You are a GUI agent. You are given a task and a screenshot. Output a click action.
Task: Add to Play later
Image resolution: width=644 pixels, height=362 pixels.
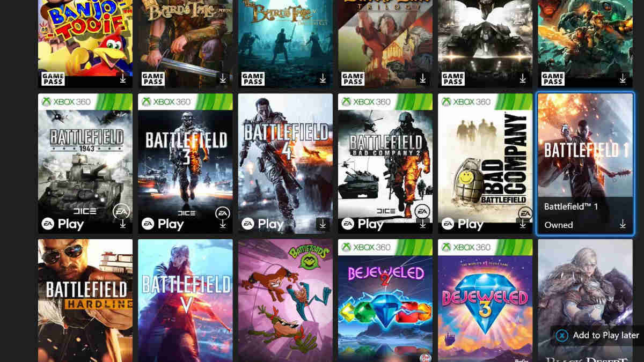[x=597, y=336]
